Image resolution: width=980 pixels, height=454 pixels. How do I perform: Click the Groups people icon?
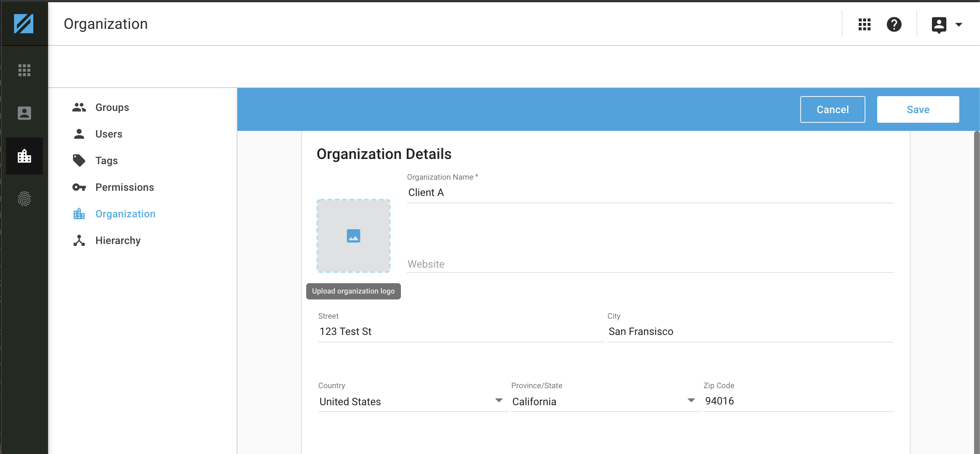tap(79, 108)
